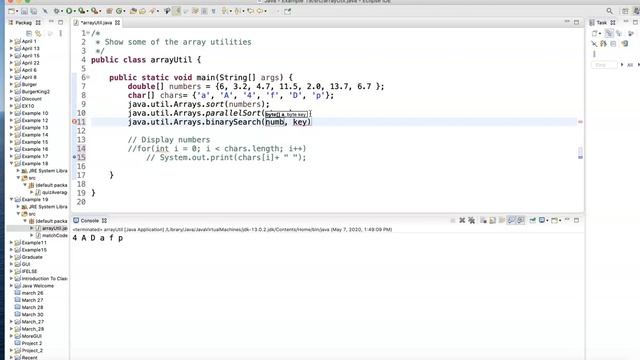640x360 pixels.
Task: Expand the Graduate project
Action: coord(11,257)
